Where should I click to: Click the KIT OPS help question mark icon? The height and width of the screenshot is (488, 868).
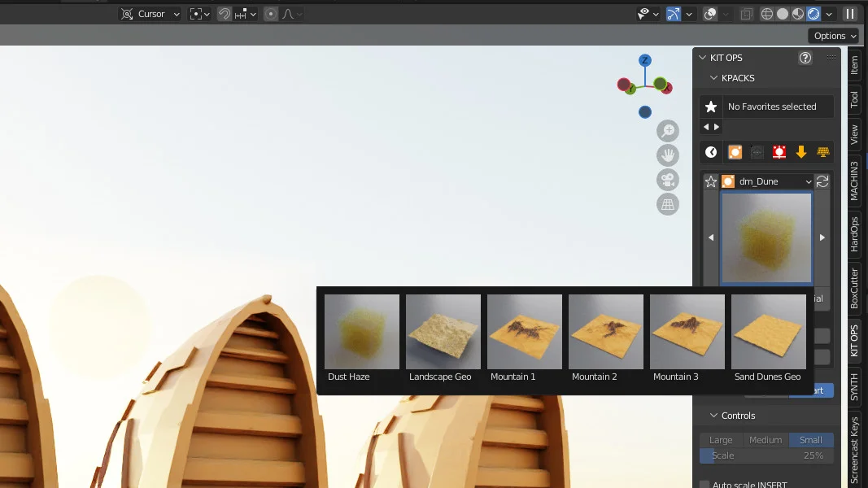coord(805,58)
